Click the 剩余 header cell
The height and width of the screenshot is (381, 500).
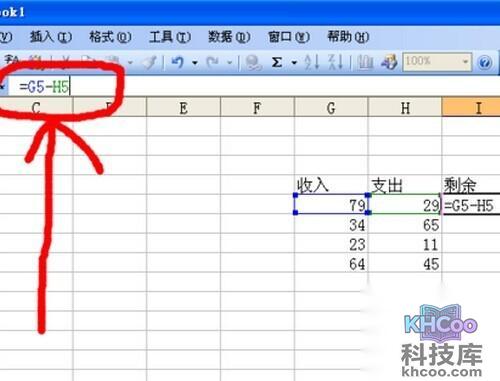click(471, 185)
